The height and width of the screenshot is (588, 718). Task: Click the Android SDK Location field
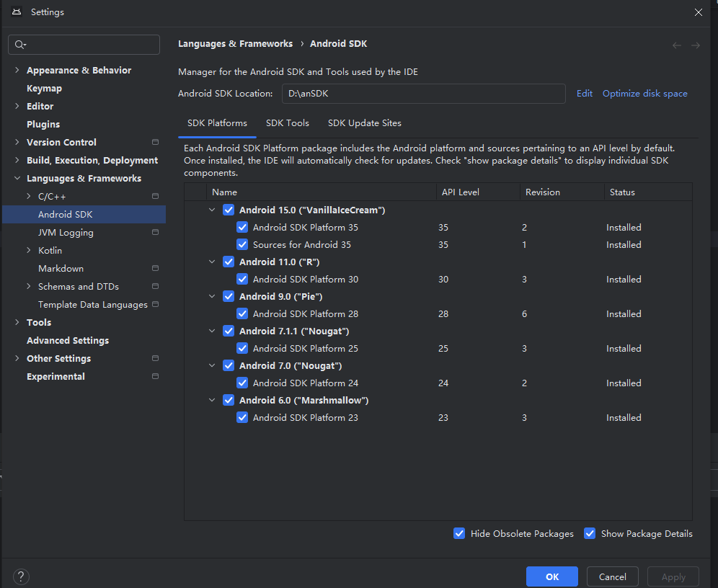click(424, 94)
